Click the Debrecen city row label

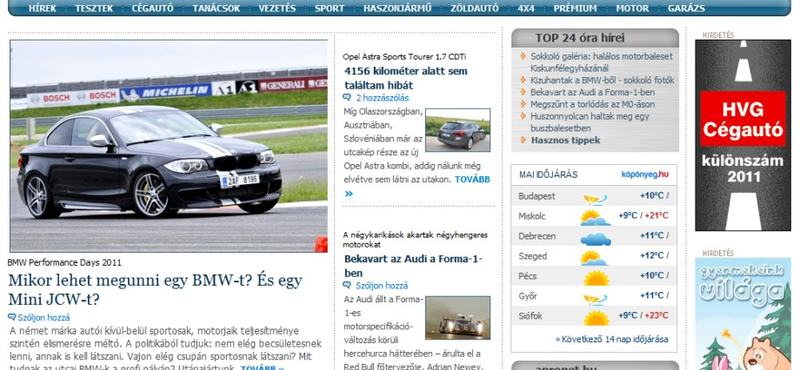[537, 236]
